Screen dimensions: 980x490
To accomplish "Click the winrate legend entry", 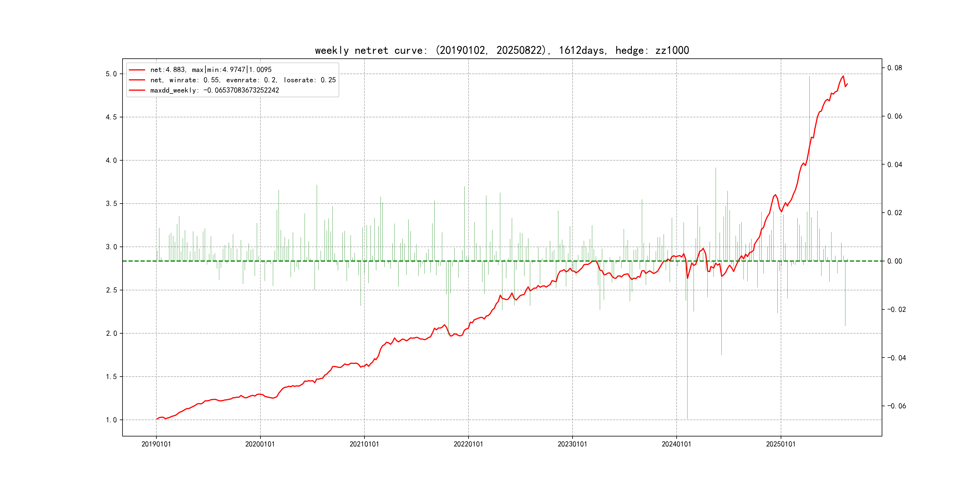I will point(243,80).
